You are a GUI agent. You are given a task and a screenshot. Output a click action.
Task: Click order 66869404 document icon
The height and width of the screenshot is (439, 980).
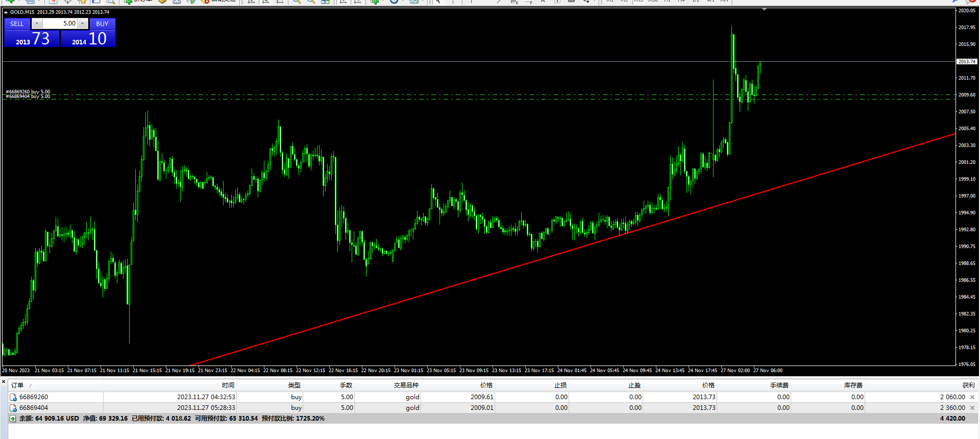coord(13,408)
